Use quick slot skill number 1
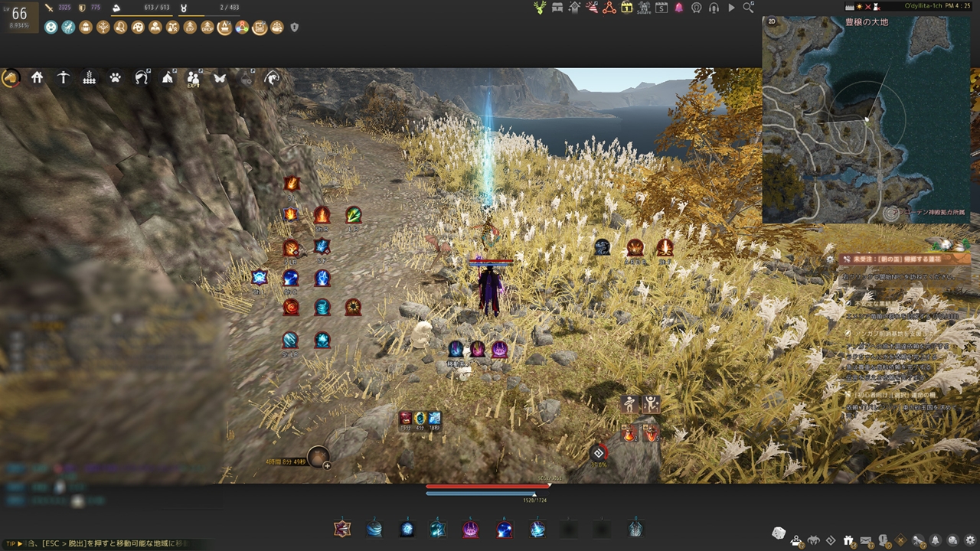The image size is (980, 551). 341,528
